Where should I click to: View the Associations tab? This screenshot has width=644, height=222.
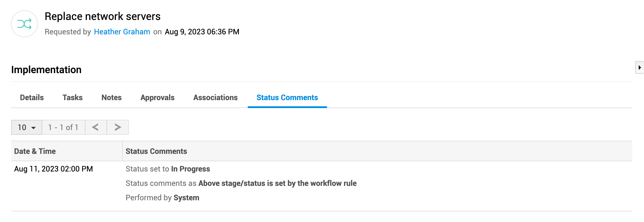pos(215,97)
